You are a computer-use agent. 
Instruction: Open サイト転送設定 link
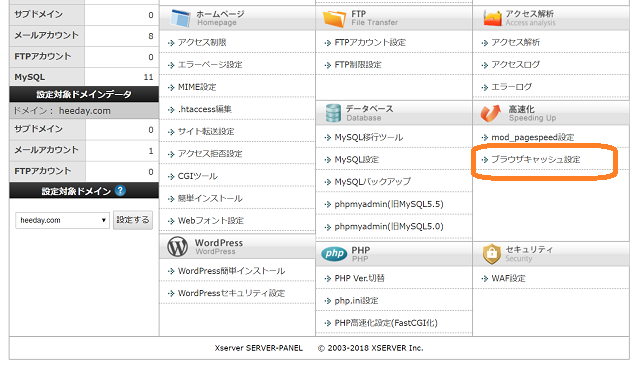[206, 131]
